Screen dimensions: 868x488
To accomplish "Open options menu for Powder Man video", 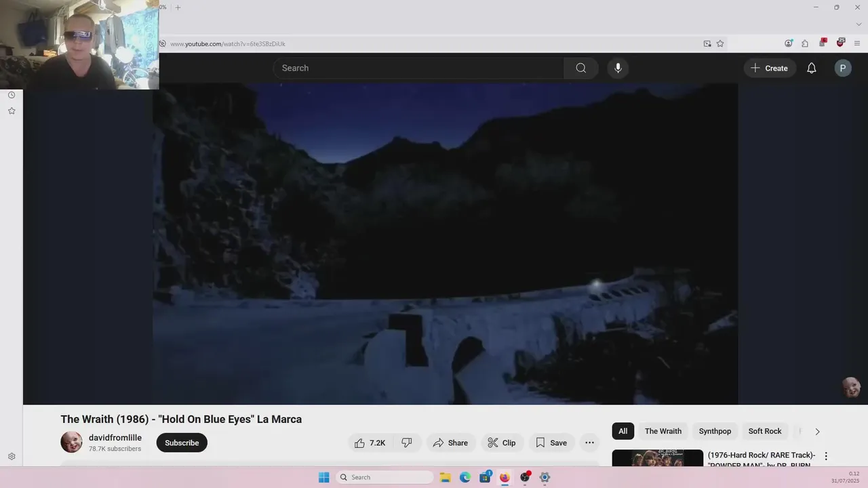I will pyautogui.click(x=826, y=456).
